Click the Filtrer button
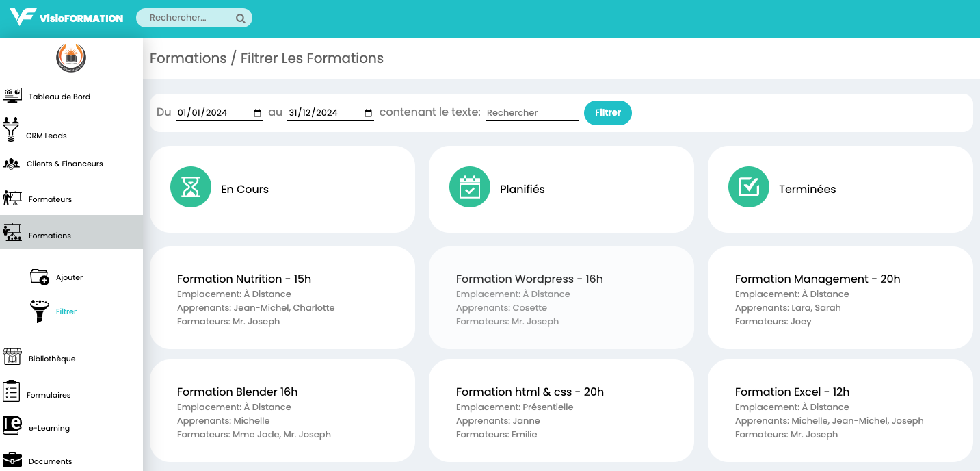980x471 pixels. coord(608,113)
